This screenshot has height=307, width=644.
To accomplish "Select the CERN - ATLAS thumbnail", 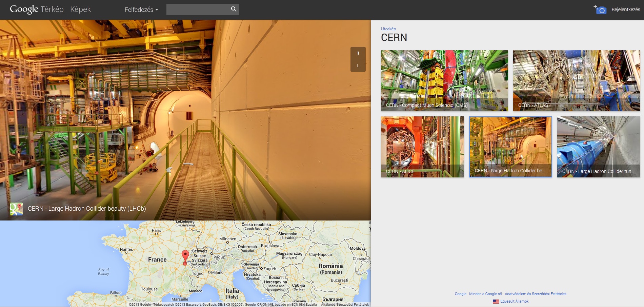I will (576, 81).
